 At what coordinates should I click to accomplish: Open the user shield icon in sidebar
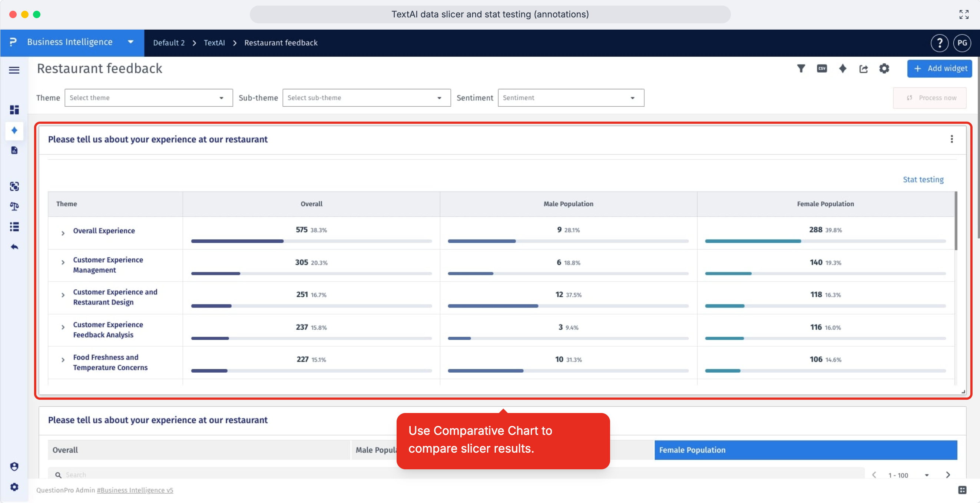click(14, 466)
